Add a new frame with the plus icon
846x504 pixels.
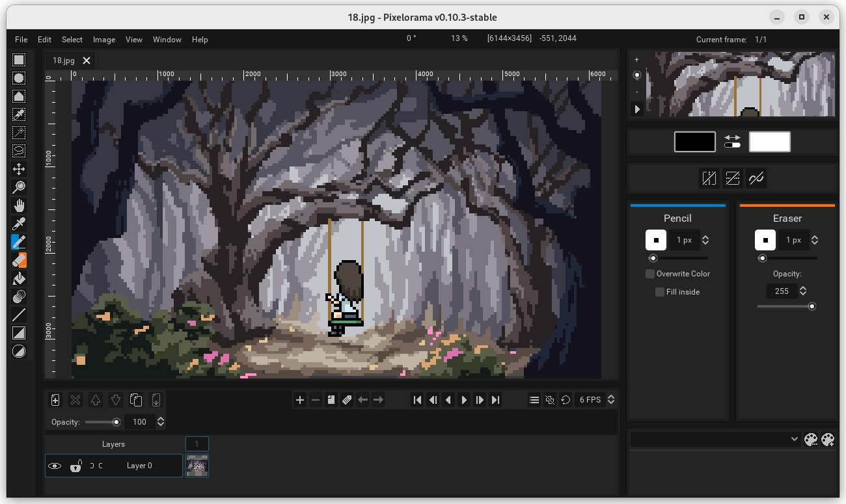[300, 400]
